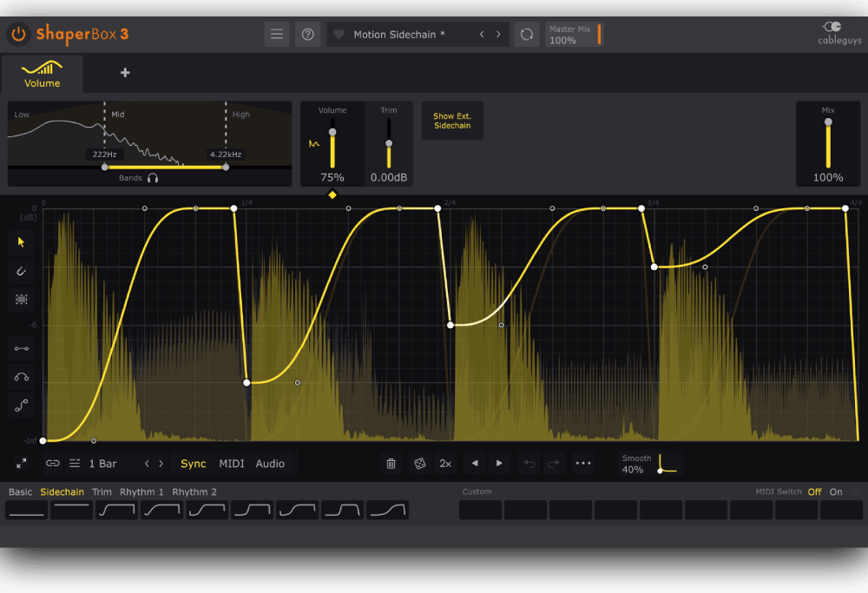Click the undo arrow

coord(529,464)
